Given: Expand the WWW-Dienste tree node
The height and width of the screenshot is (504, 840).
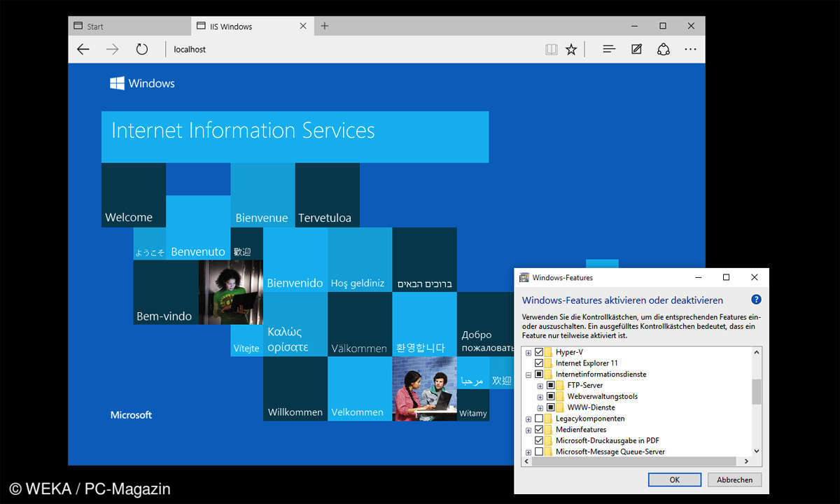Looking at the screenshot, I should (540, 407).
